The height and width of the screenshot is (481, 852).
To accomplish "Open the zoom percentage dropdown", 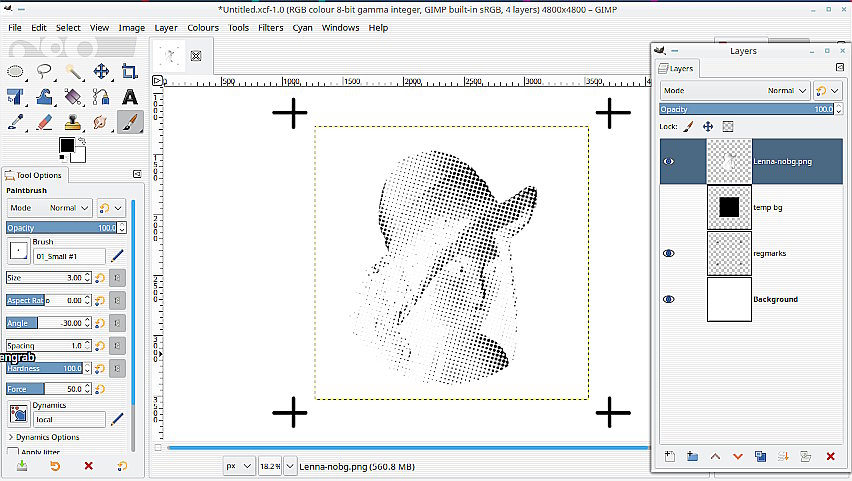I will 291,466.
